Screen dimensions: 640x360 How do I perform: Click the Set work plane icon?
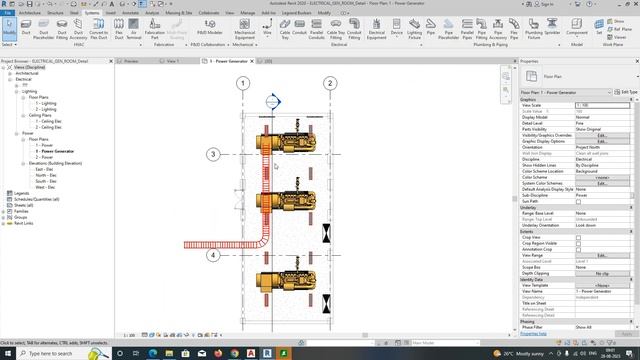click(599, 27)
